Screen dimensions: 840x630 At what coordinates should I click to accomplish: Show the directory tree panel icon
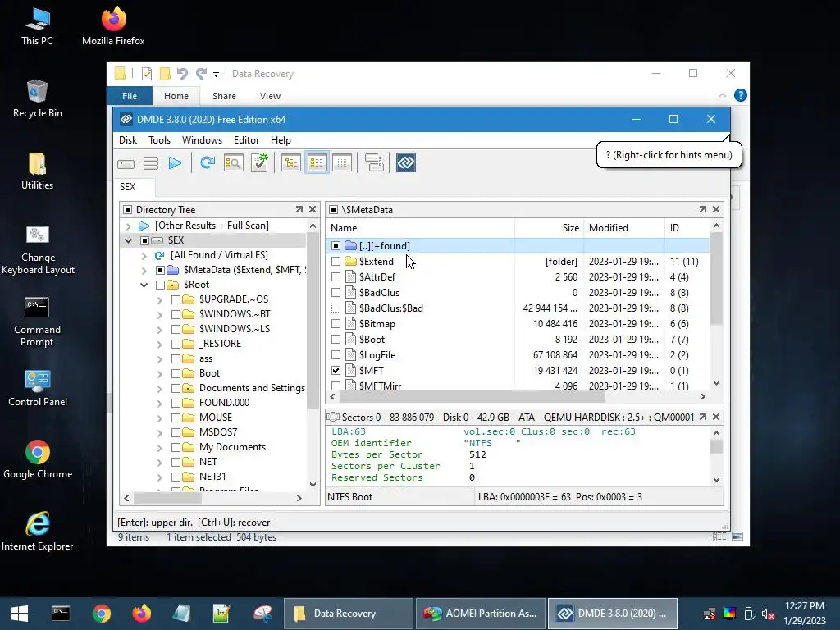291,163
